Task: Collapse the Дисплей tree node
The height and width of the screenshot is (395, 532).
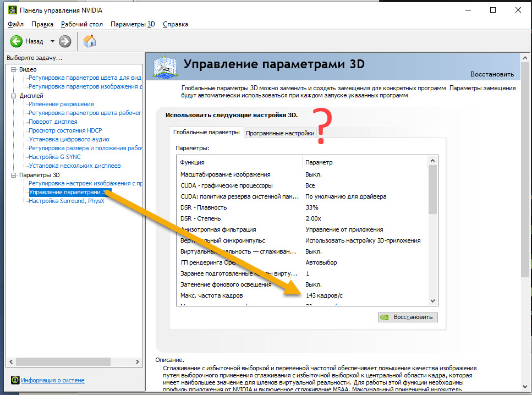Action: pyautogui.click(x=14, y=96)
